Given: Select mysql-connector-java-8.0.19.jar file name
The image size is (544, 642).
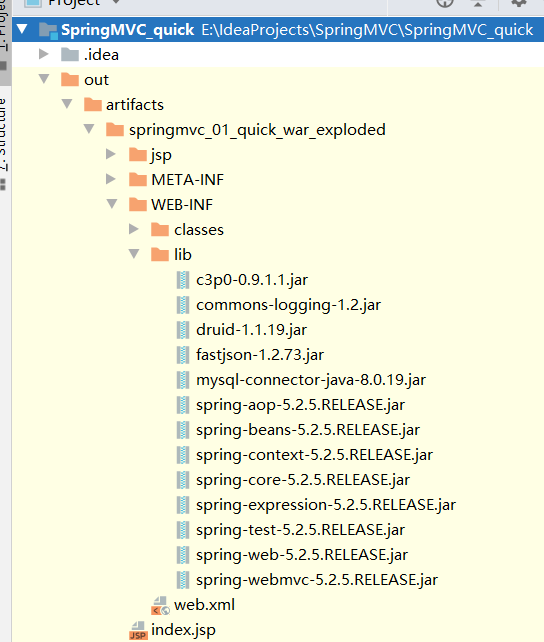Looking at the screenshot, I should pos(311,380).
